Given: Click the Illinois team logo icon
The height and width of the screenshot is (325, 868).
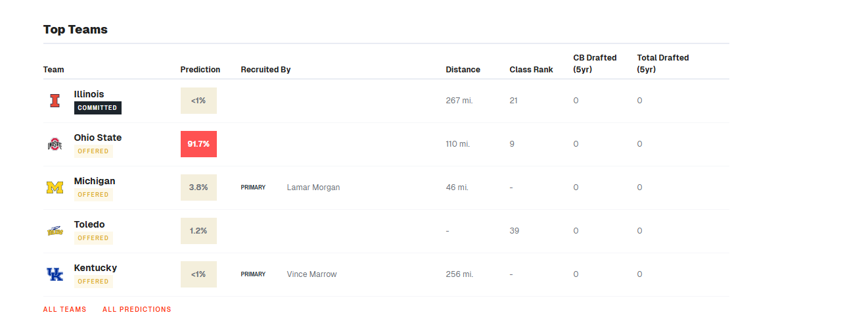Looking at the screenshot, I should click(55, 101).
